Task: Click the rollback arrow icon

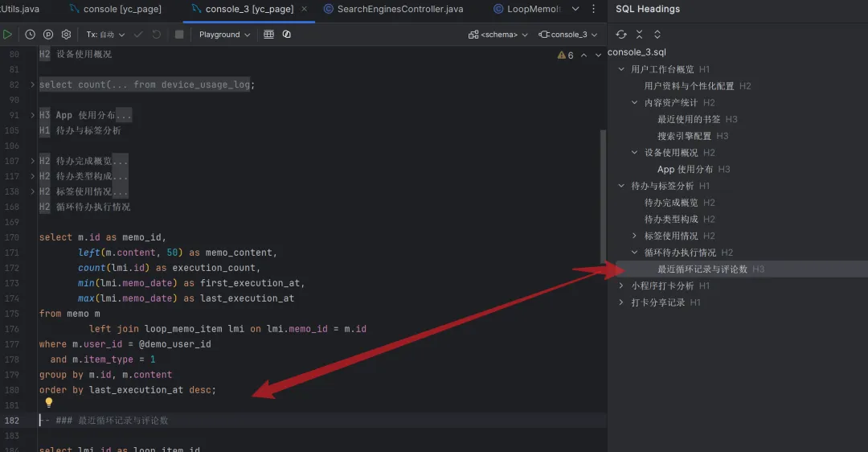Action: pos(157,35)
